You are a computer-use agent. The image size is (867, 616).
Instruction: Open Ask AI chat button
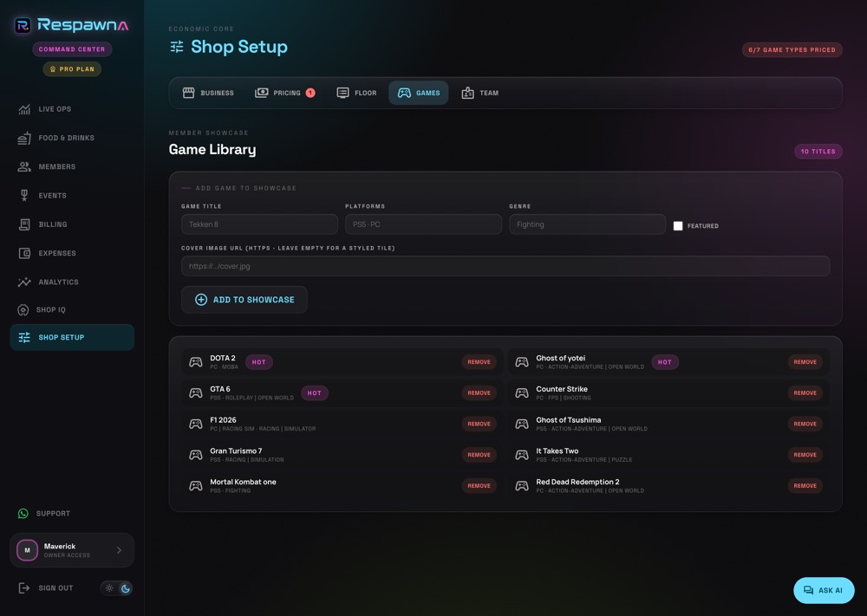pyautogui.click(x=824, y=591)
